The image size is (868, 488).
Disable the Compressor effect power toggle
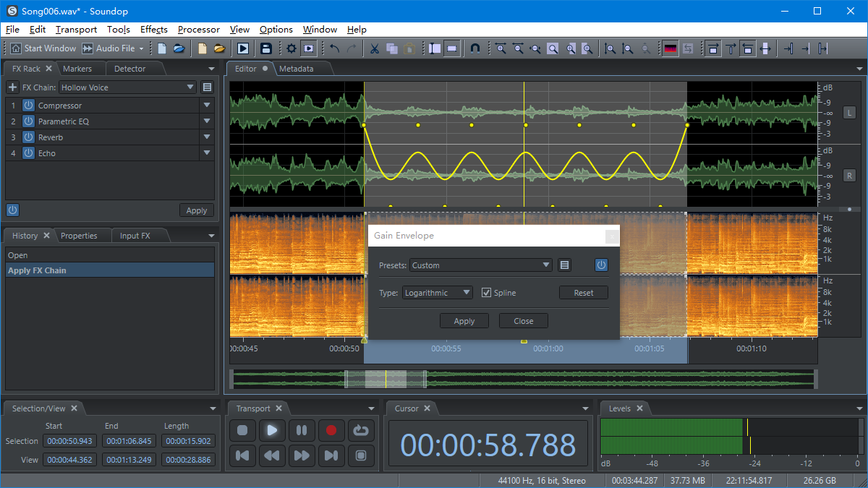tap(27, 105)
